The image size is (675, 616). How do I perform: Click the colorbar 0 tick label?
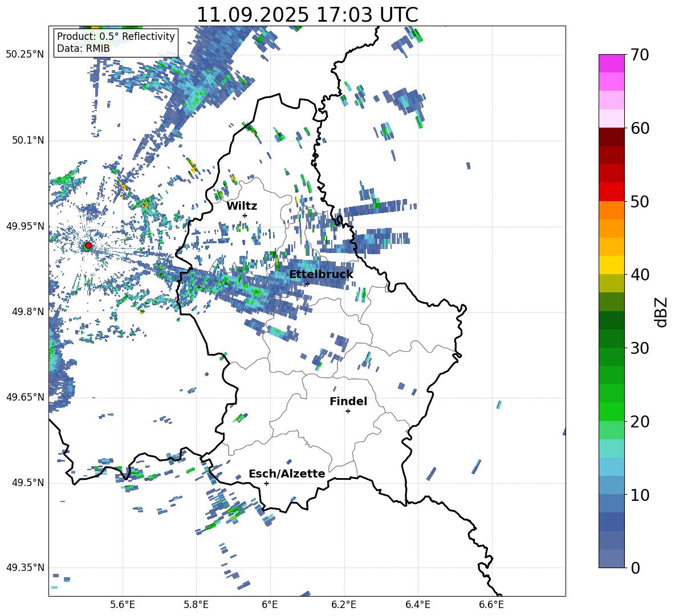(635, 568)
